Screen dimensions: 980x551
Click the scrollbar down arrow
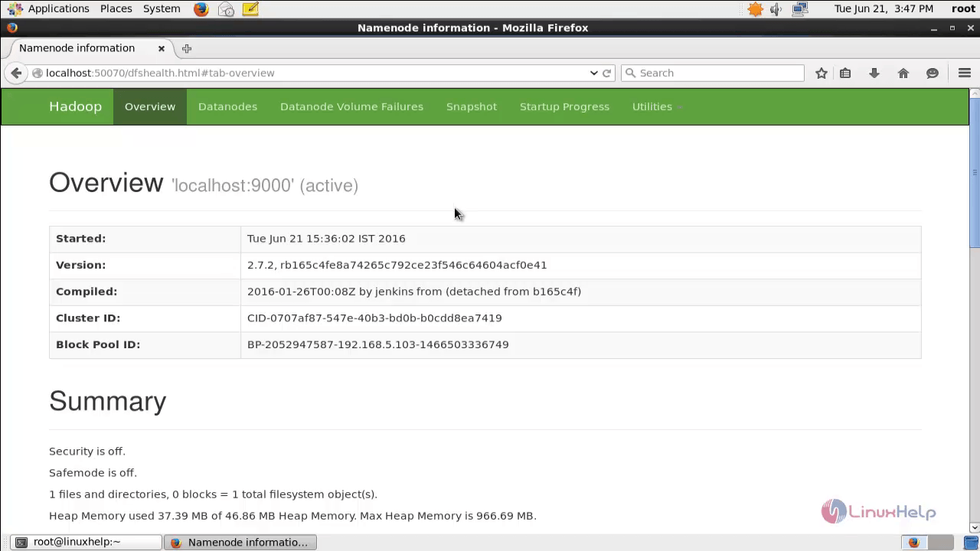point(975,527)
